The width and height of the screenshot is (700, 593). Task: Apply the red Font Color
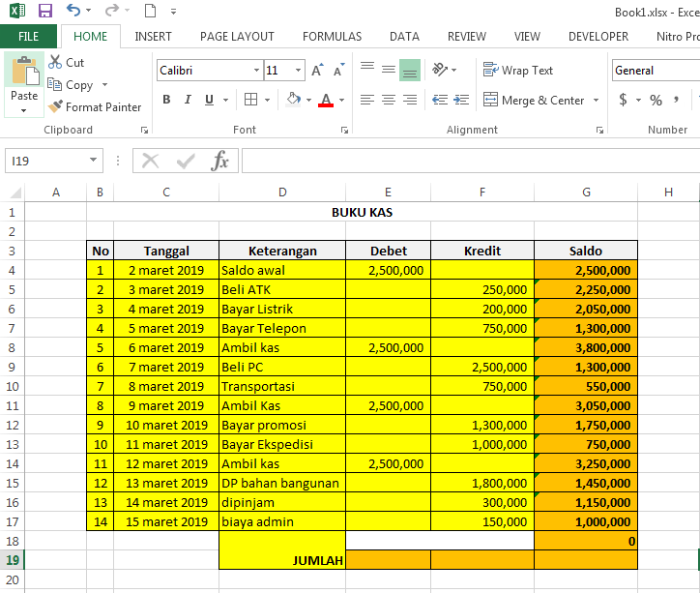pos(326,100)
